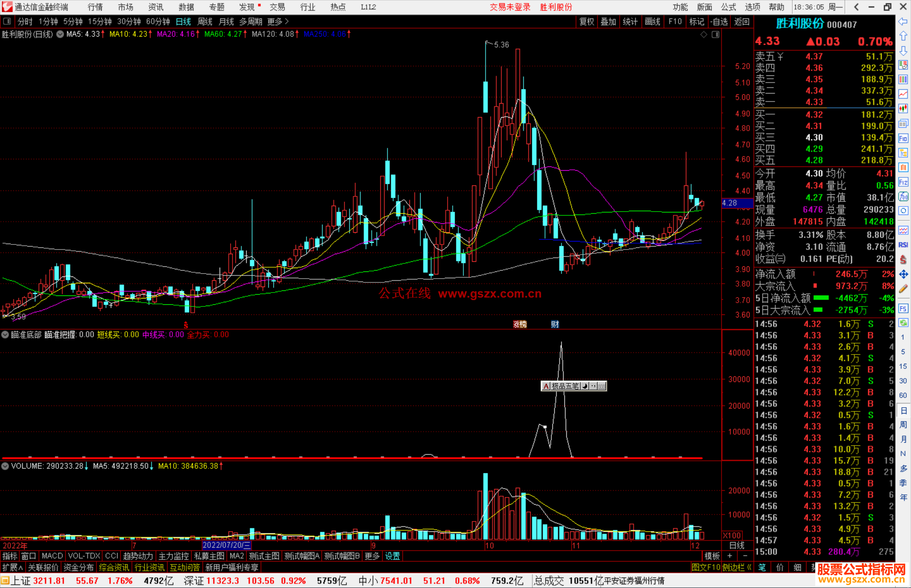The width and height of the screenshot is (911, 588).
Task: Toggle the VOLUME indicator circle checkbox
Action: pyautogui.click(x=5, y=466)
